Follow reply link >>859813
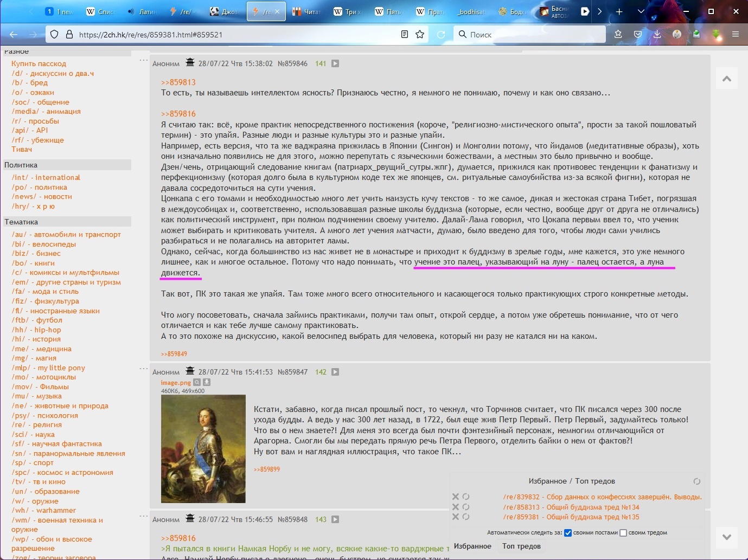 coord(178,82)
